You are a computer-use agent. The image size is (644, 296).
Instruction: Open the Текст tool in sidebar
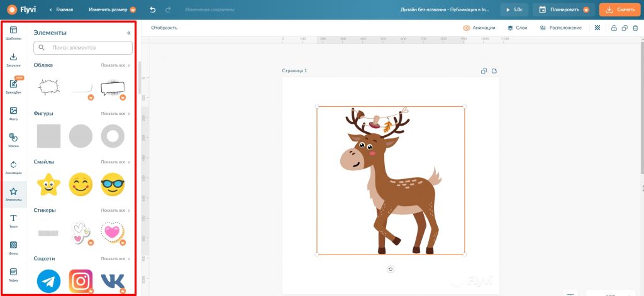[x=13, y=220]
